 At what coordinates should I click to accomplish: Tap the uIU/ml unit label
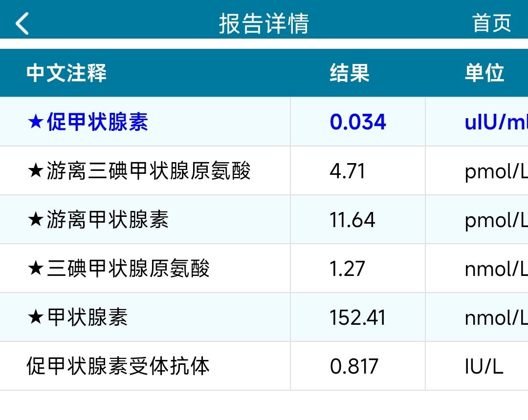(494, 122)
